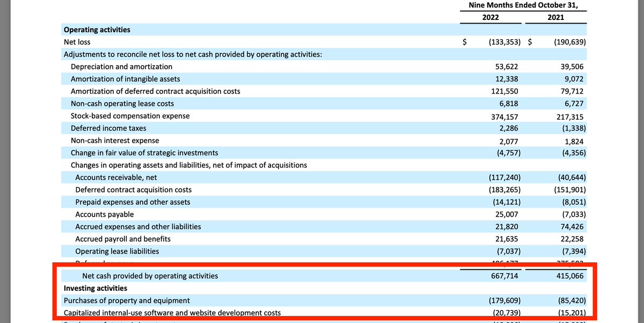The image size is (644, 323).
Task: Click the "Investing activities" heading
Action: click(96, 289)
